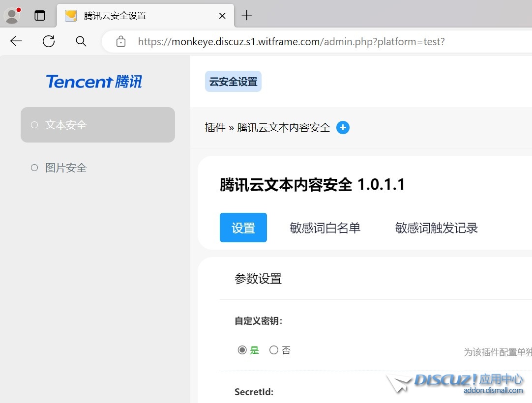Reload the current page

[x=49, y=41]
